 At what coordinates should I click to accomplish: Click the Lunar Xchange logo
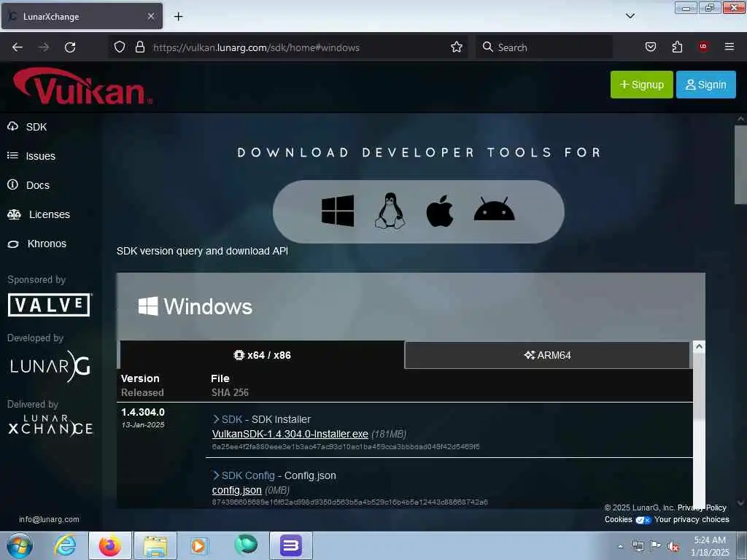click(x=50, y=425)
